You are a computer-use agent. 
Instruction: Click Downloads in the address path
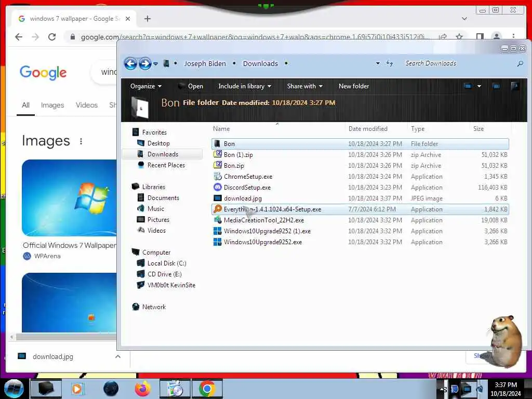click(260, 63)
